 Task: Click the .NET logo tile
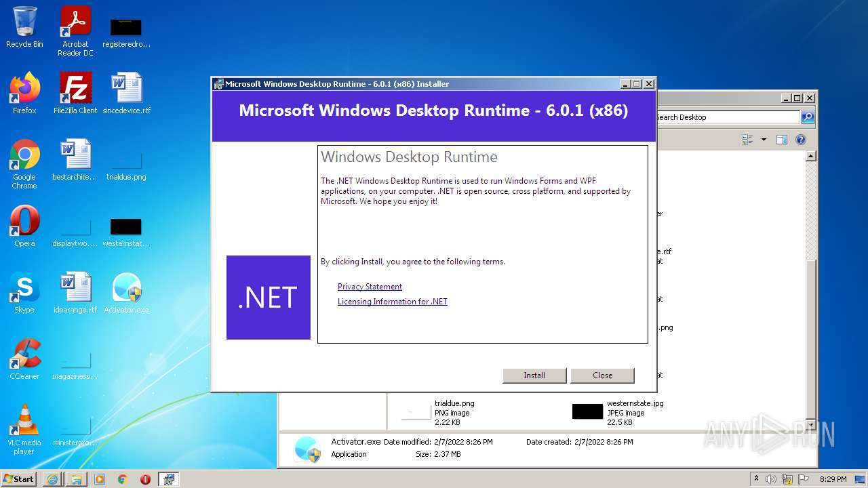pyautogui.click(x=269, y=298)
